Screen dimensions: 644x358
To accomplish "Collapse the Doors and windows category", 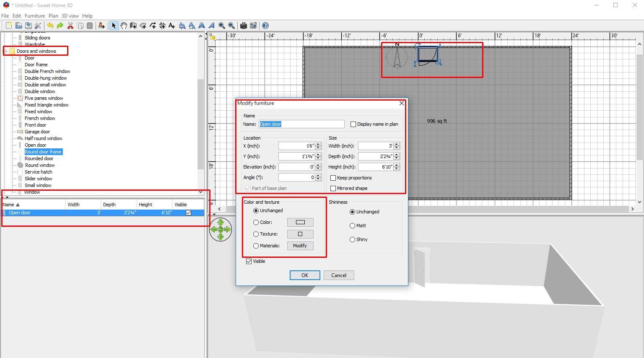I will pos(6,51).
